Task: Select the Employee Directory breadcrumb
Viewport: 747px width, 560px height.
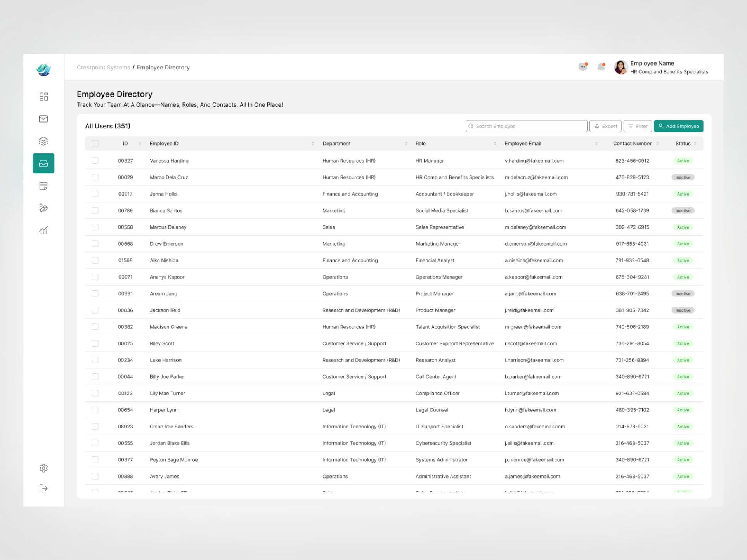Action: 163,67
